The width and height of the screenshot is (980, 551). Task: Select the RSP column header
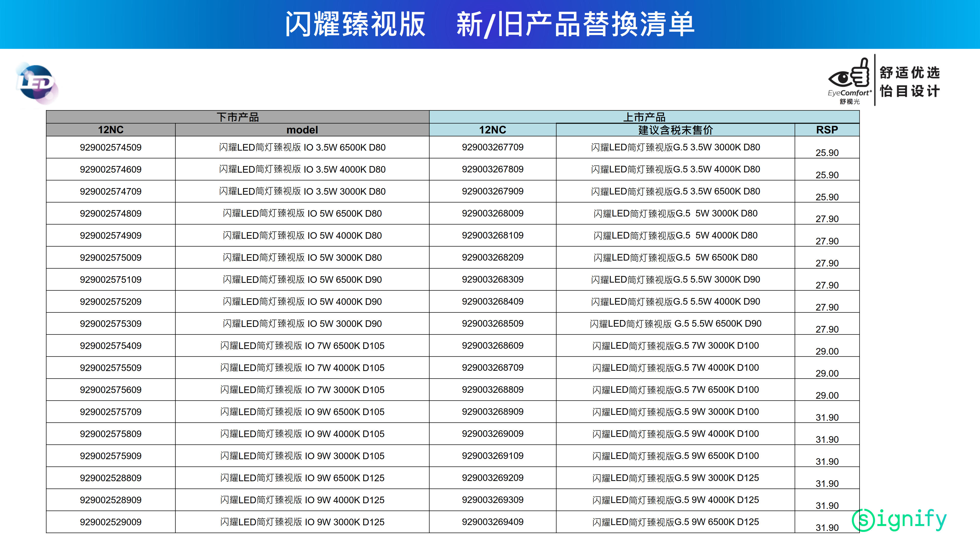click(x=827, y=130)
